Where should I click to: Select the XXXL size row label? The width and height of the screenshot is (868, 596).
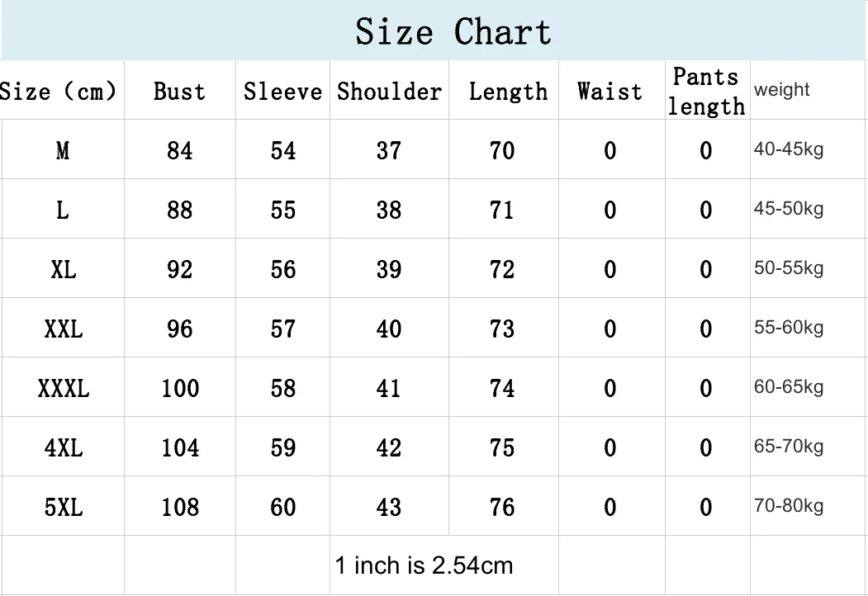pyautogui.click(x=63, y=387)
